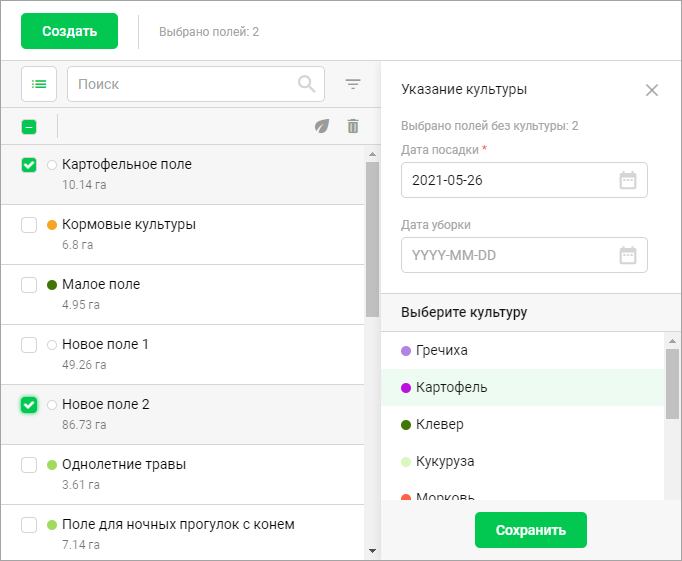Viewport: 682px width, 561px height.
Task: Open the filter options icon
Action: pyautogui.click(x=353, y=84)
